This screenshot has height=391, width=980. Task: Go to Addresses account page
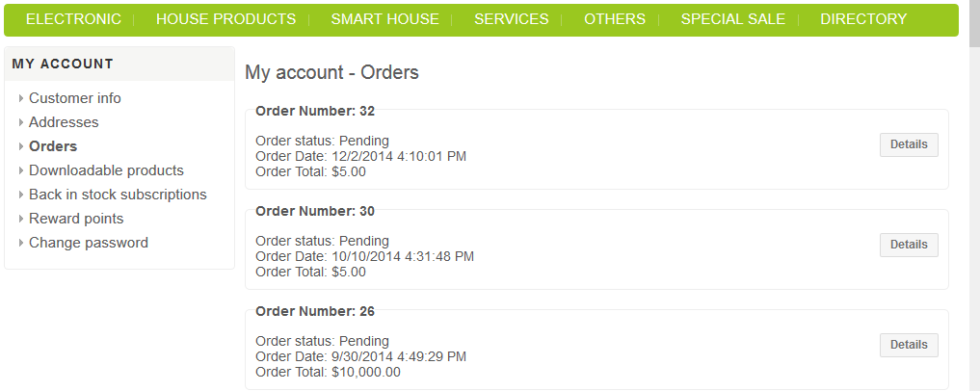pos(64,122)
